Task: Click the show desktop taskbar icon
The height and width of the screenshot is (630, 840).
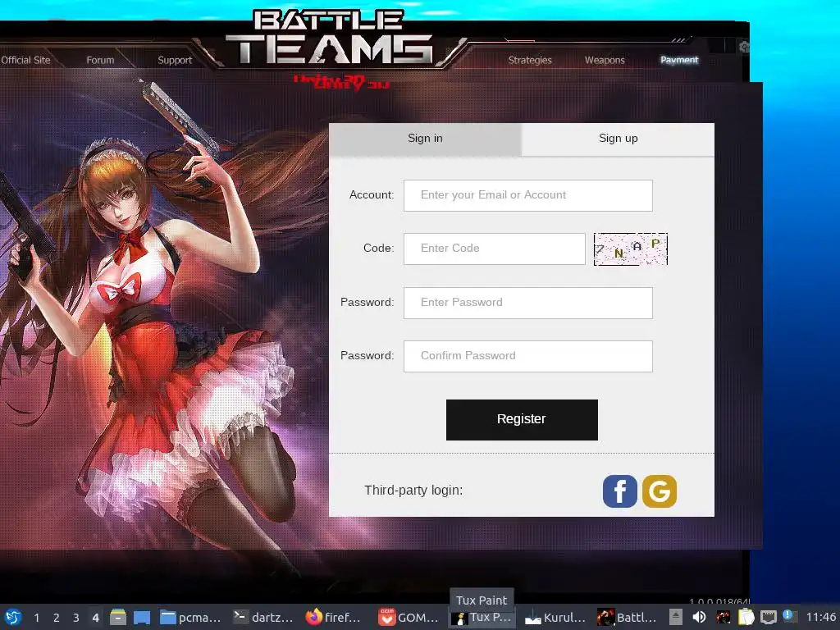Action: (141, 618)
